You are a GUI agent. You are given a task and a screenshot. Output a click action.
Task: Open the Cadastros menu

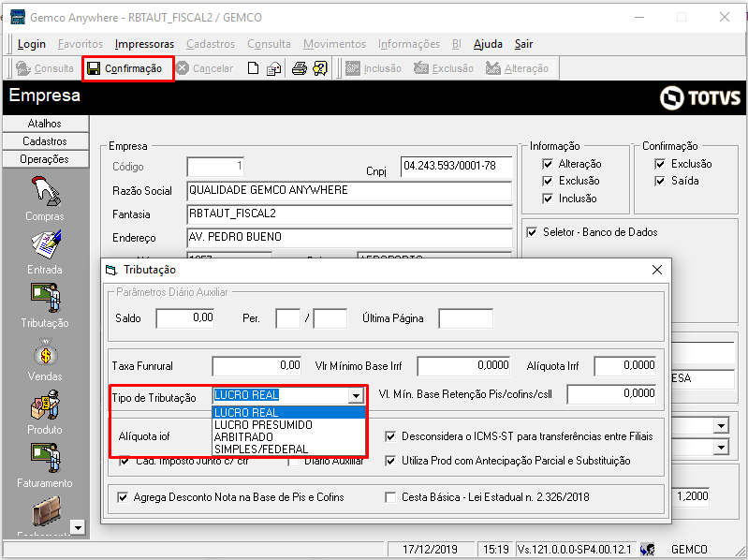(x=211, y=44)
